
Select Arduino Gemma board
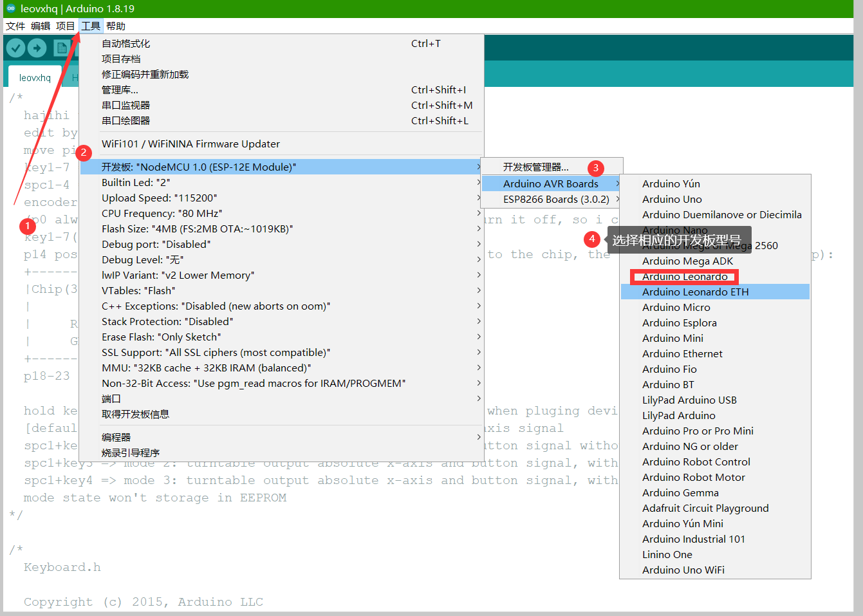[715, 493]
